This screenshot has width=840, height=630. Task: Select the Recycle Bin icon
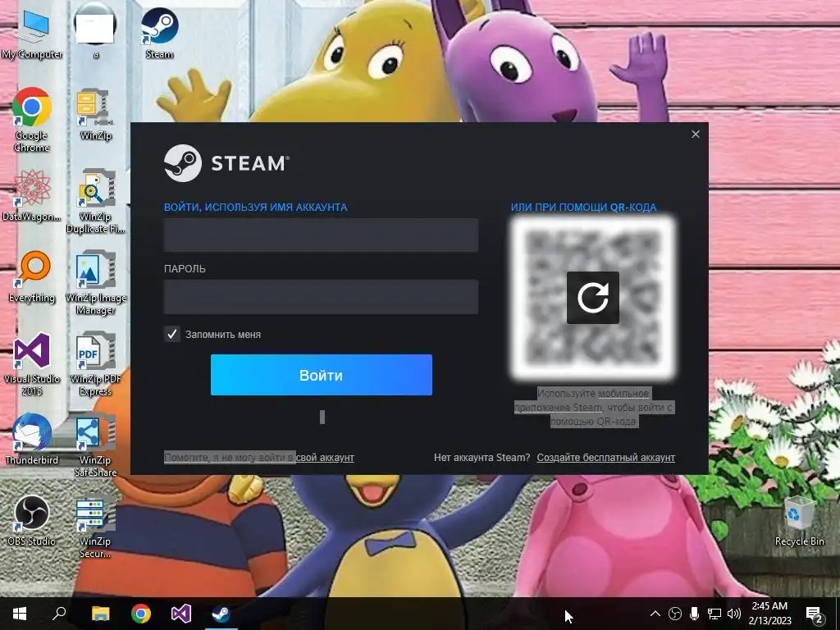point(799,521)
